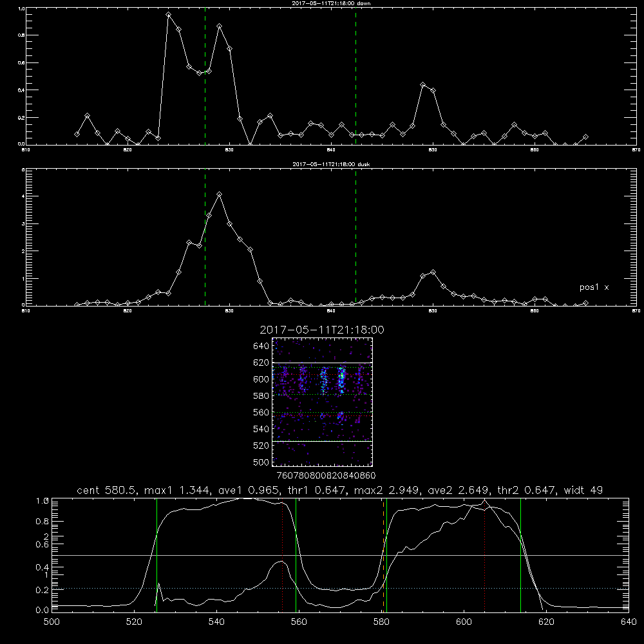Click the left green dashed line in dusk plot
The image size is (644, 644).
(205, 238)
